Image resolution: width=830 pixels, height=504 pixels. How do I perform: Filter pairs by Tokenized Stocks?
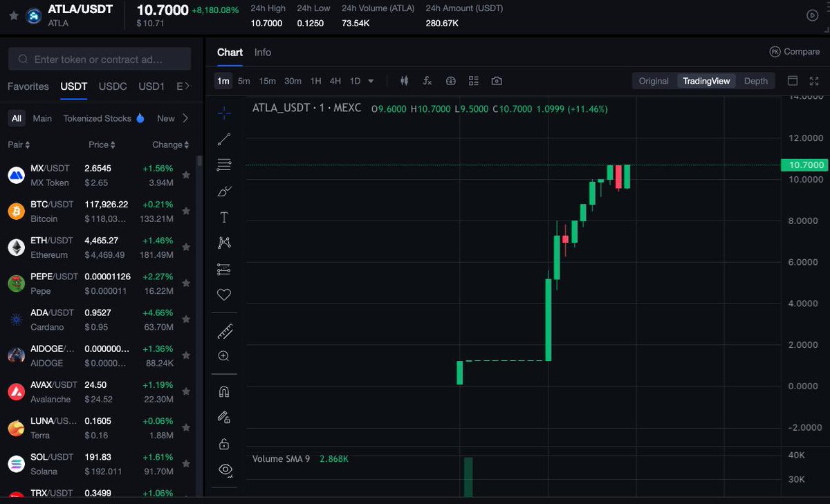pyautogui.click(x=104, y=118)
